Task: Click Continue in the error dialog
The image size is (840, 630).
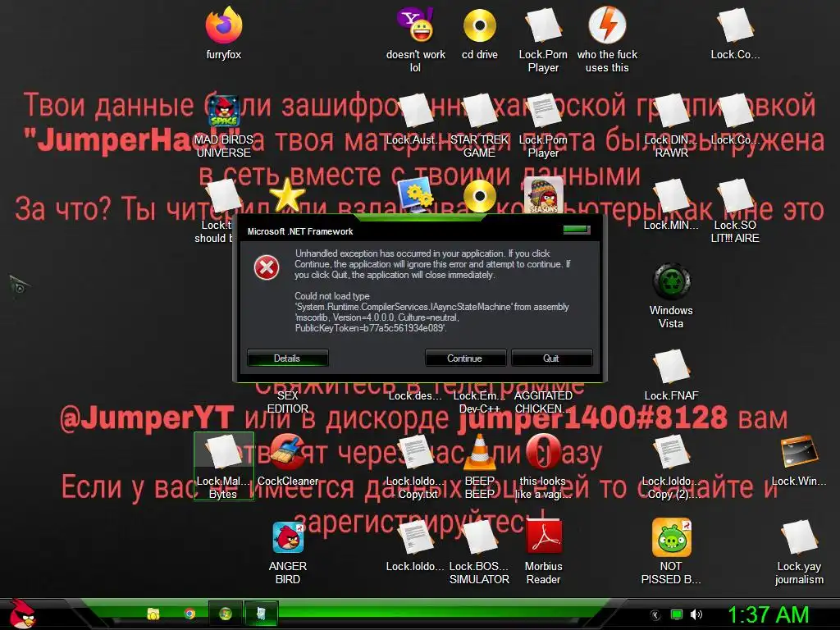Action: (465, 358)
